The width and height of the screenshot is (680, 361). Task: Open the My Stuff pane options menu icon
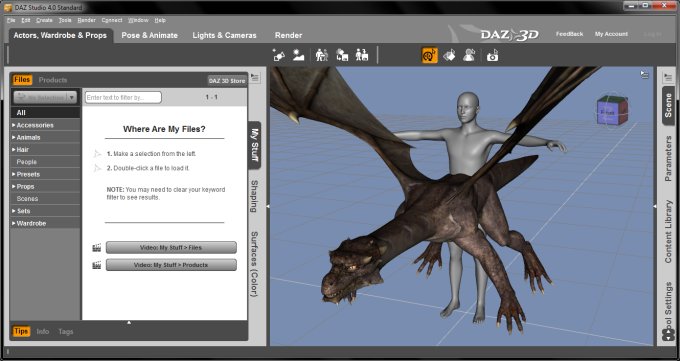tap(255, 78)
